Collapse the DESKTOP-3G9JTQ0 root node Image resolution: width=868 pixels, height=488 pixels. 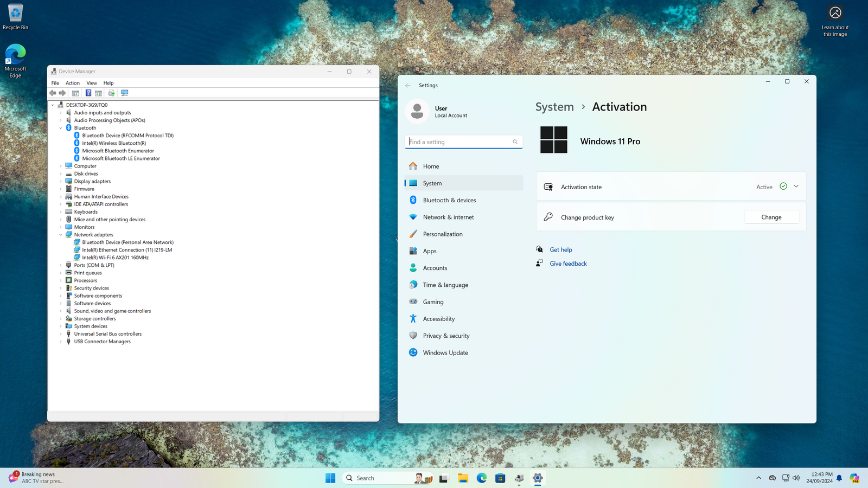[x=53, y=105]
